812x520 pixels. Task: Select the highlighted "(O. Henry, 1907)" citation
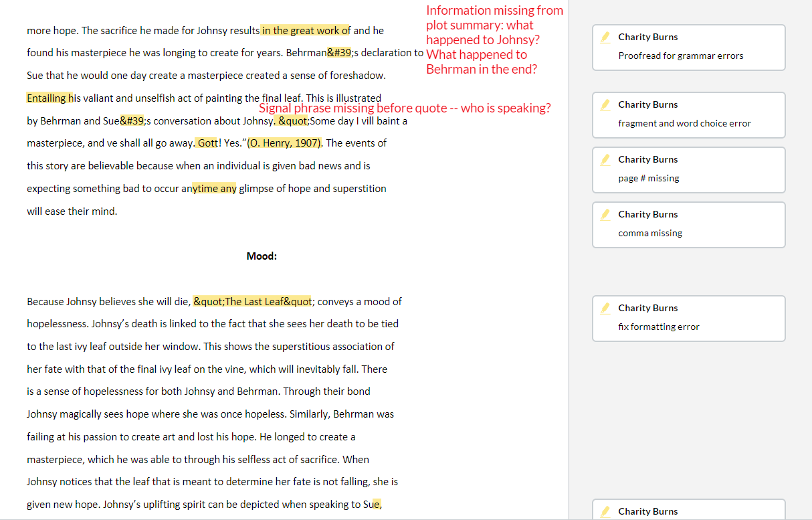click(x=284, y=143)
